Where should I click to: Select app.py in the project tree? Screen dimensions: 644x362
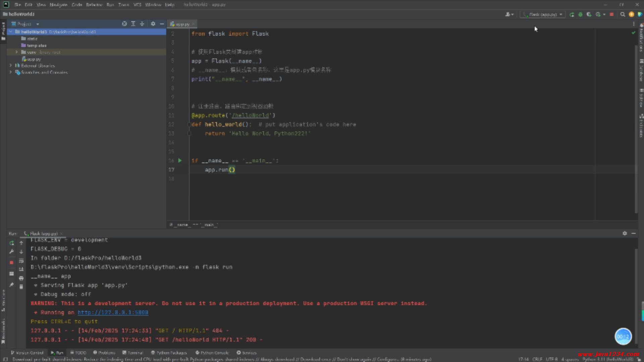pos(32,59)
